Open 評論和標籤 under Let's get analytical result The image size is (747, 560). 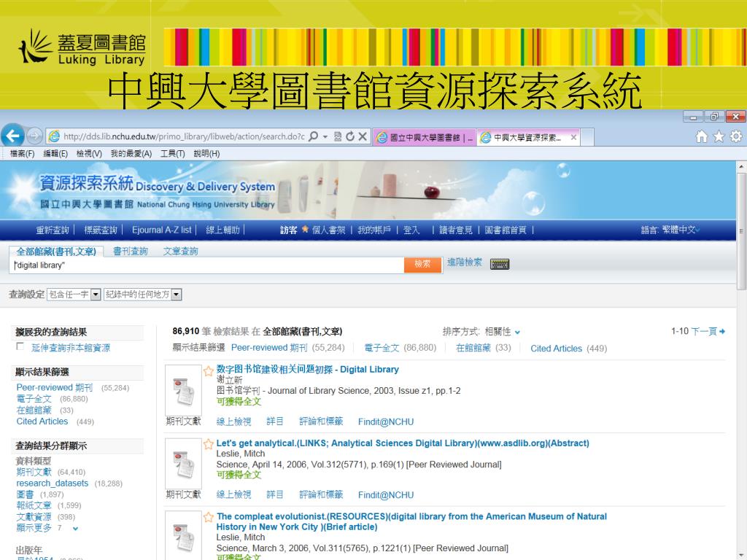coord(321,495)
